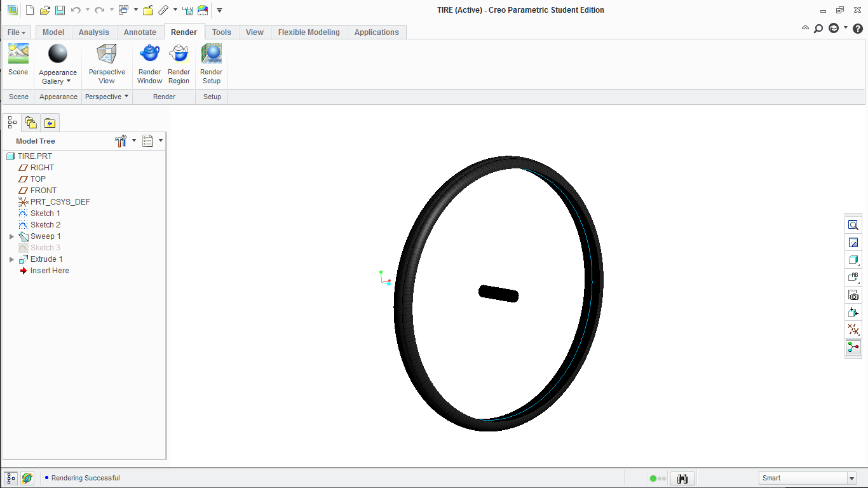Customize the Quick Access Toolbar dropdown
Image resolution: width=868 pixels, height=488 pixels.
click(219, 10)
